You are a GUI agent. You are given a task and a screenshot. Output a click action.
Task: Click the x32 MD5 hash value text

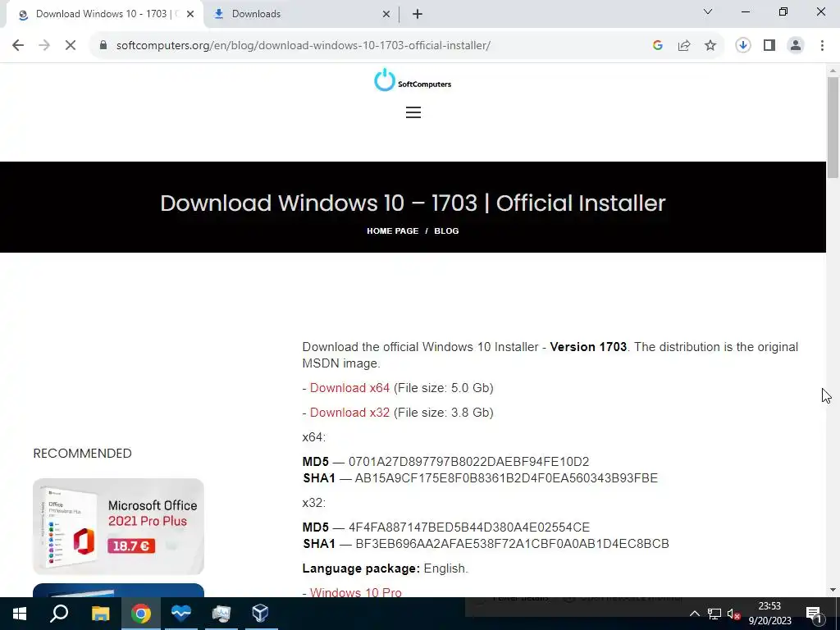coord(469,527)
